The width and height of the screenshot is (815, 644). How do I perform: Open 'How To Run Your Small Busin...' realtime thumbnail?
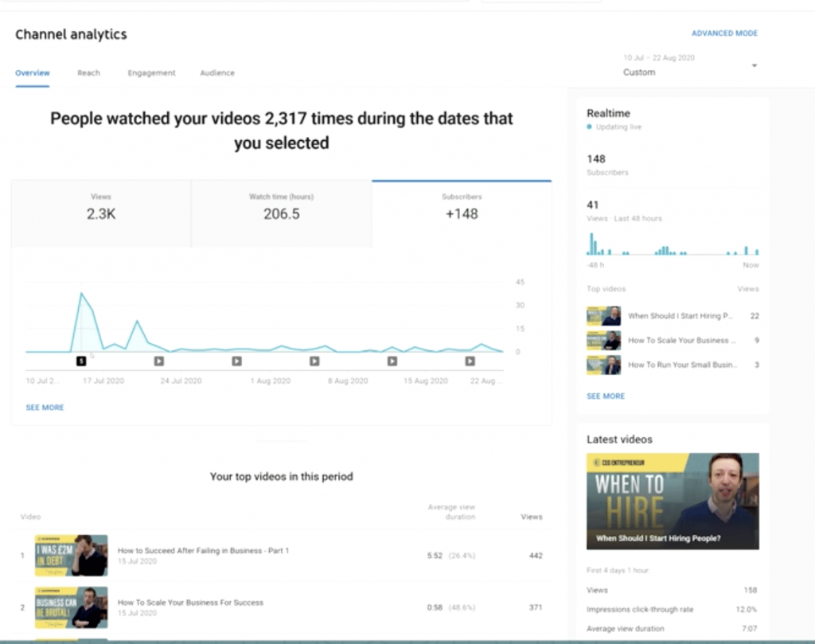click(603, 365)
